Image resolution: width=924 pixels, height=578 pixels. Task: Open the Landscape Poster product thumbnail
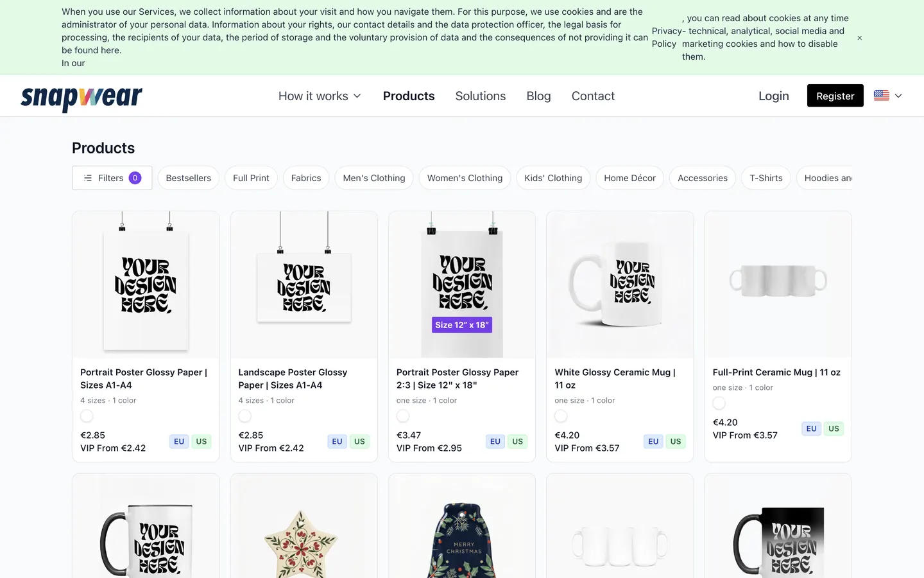[304, 285]
